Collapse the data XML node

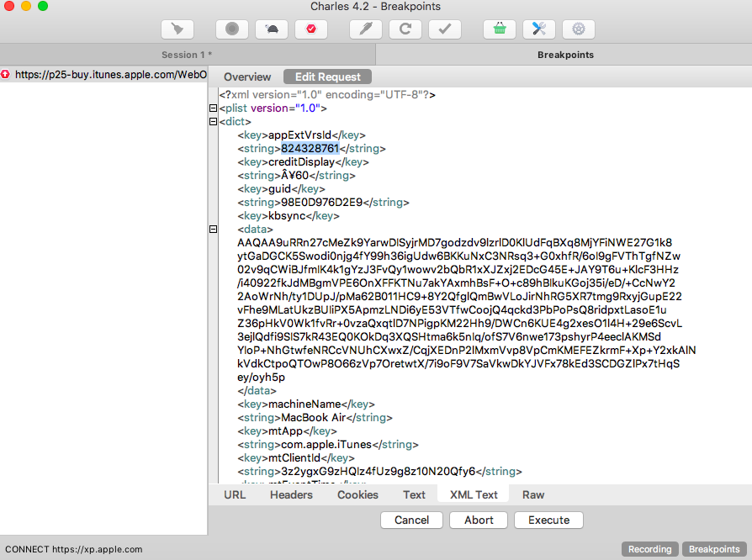click(x=214, y=230)
